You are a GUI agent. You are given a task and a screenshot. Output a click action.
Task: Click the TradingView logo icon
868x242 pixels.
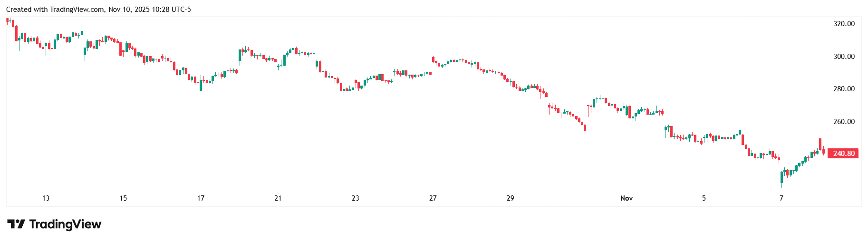16,224
